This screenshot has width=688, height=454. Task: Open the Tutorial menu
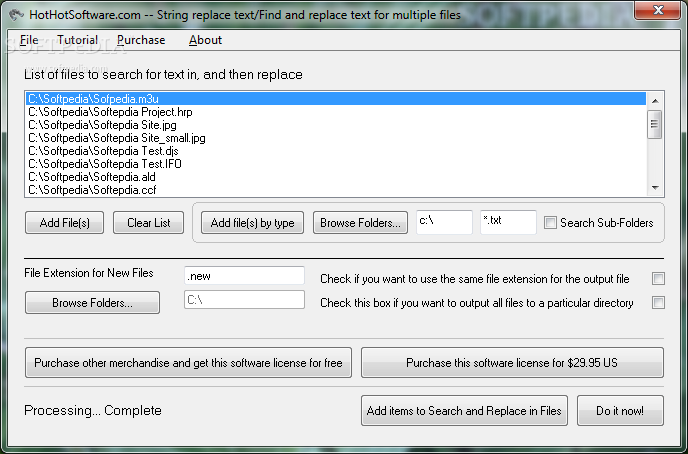point(77,40)
